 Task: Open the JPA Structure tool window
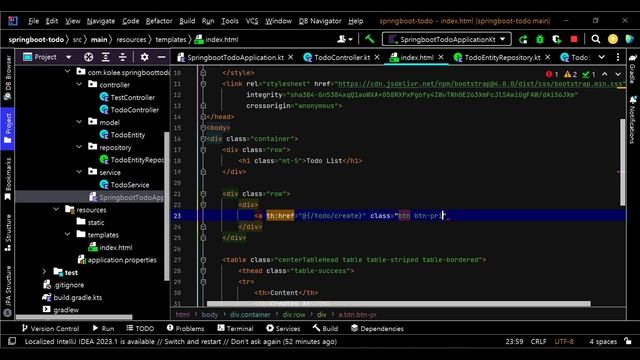tap(7, 291)
